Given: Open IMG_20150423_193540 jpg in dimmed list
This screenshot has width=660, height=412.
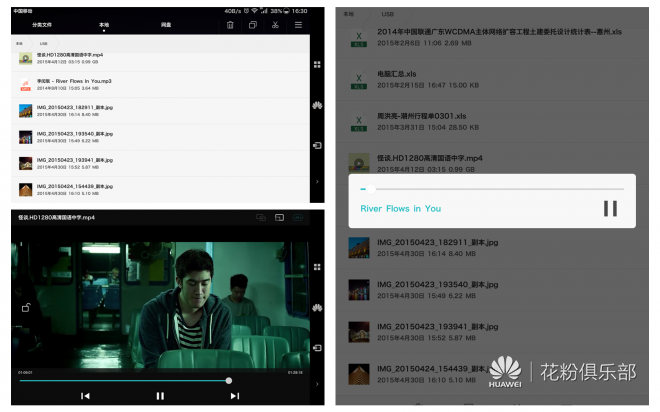Looking at the screenshot, I should click(x=492, y=290).
